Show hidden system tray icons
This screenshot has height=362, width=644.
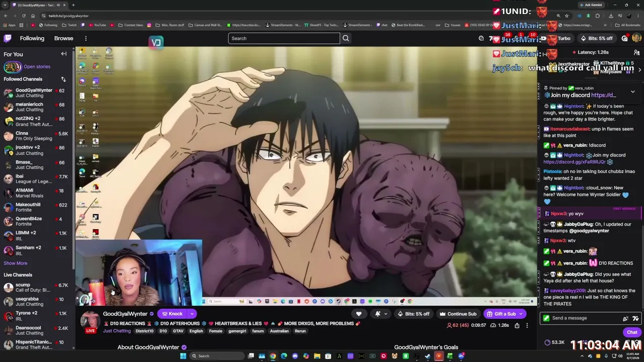582,356
